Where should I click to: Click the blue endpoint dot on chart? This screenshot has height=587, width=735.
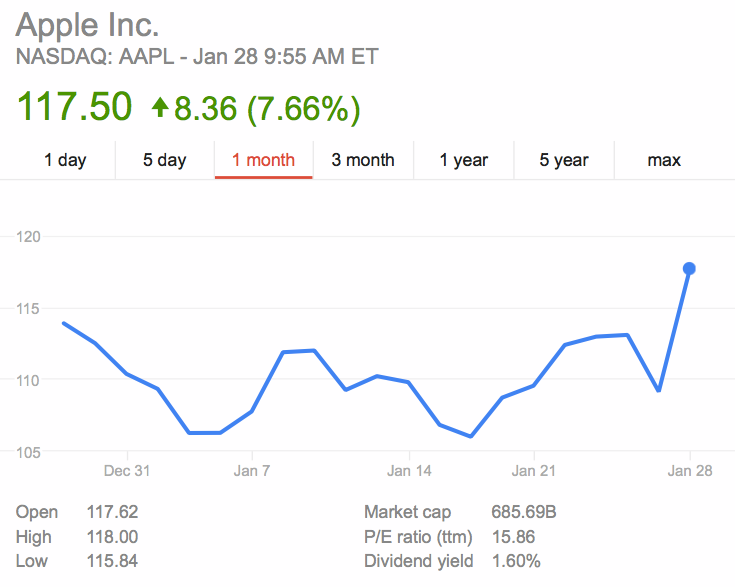(x=689, y=268)
